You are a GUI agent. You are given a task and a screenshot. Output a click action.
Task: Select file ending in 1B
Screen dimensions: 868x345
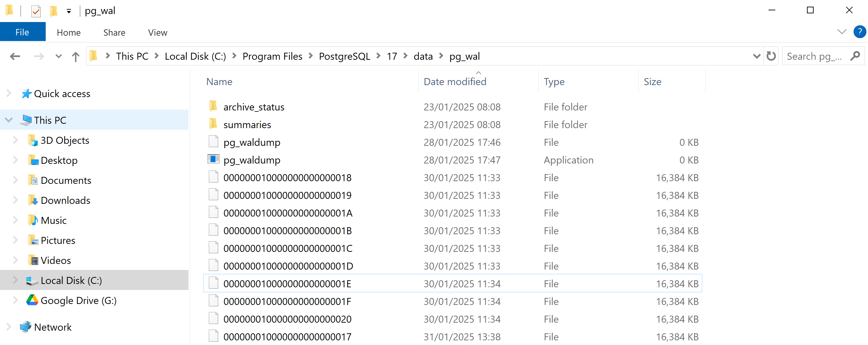[x=288, y=231]
